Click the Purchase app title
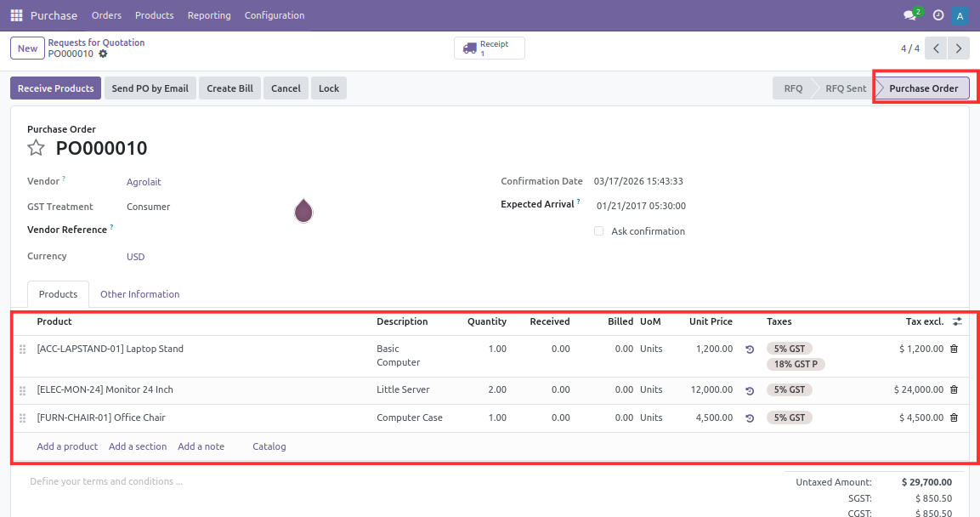The width and height of the screenshot is (980, 517). [x=54, y=15]
